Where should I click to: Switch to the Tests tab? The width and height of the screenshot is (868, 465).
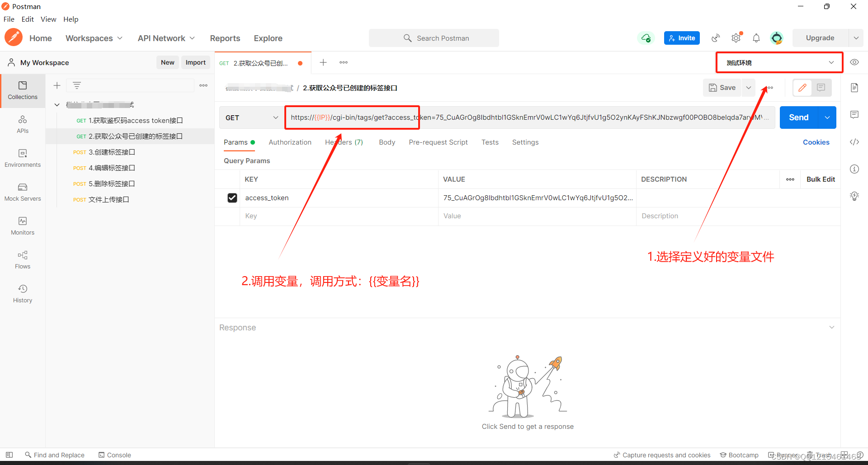[490, 142]
